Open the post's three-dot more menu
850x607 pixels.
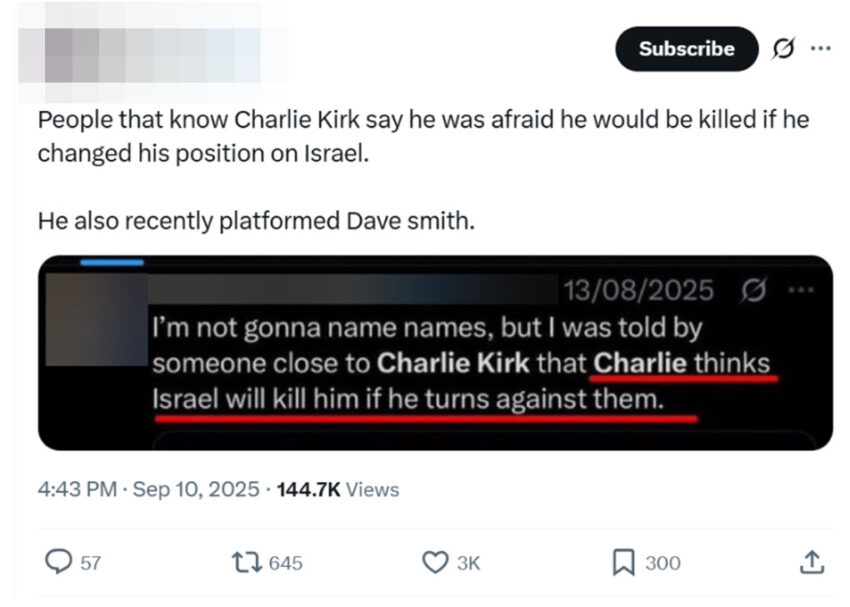[x=819, y=48]
